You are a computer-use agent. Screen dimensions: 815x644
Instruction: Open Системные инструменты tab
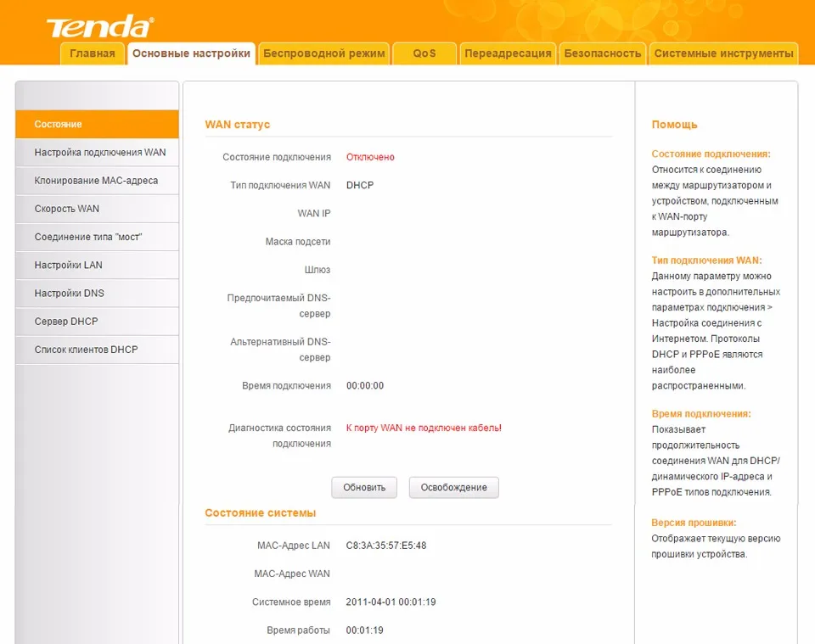pyautogui.click(x=723, y=53)
